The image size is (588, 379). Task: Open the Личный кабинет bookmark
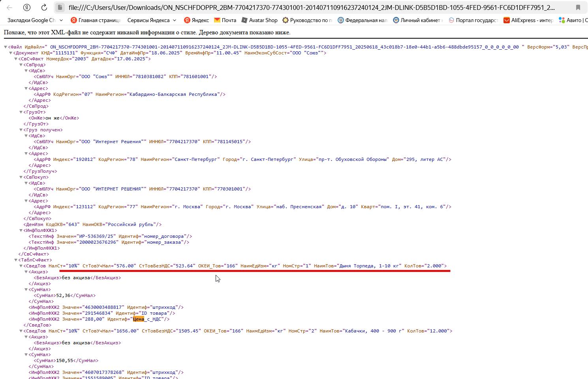(x=418, y=20)
